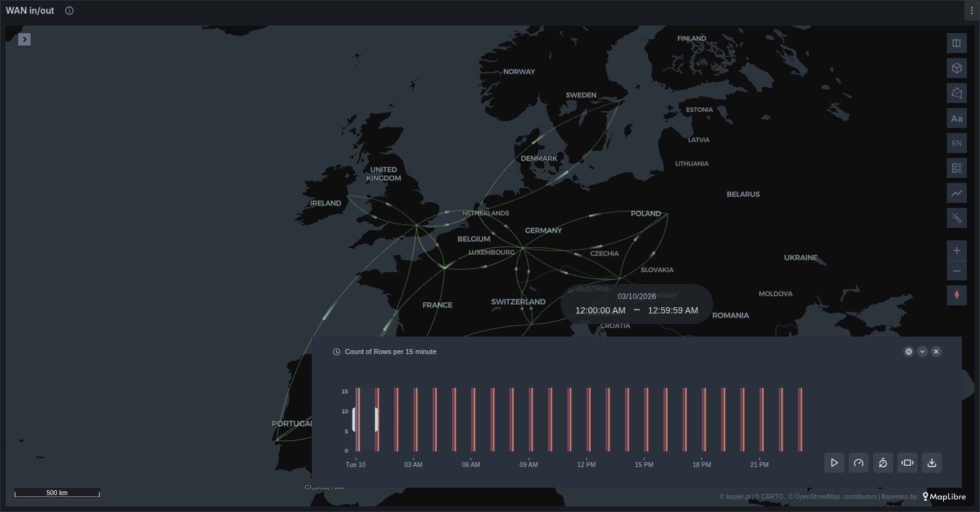Click the UNITED KINGDOM map label
Image resolution: width=980 pixels, height=512 pixels.
[x=384, y=174]
